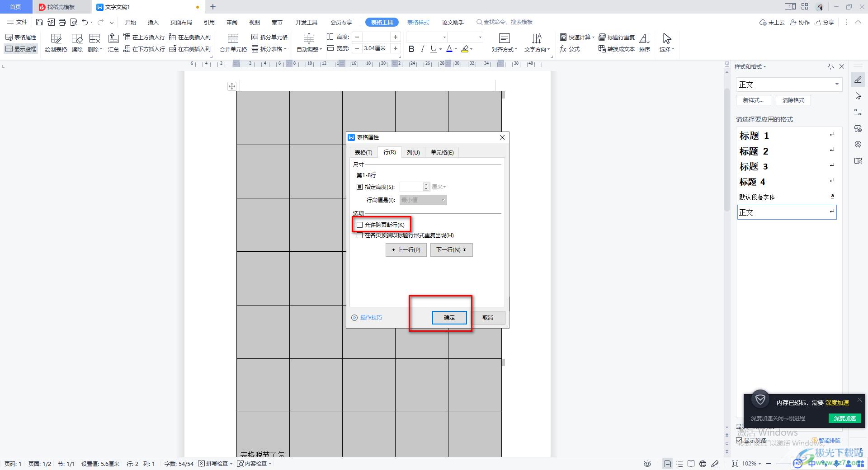The image size is (868, 470).
Task: Open the delete (删除) table dropdown
Action: [x=95, y=43]
